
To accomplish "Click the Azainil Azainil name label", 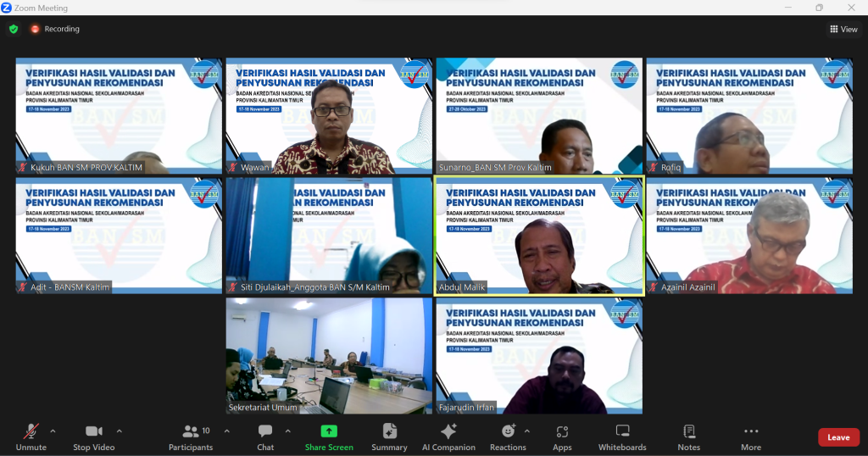I will pos(688,287).
